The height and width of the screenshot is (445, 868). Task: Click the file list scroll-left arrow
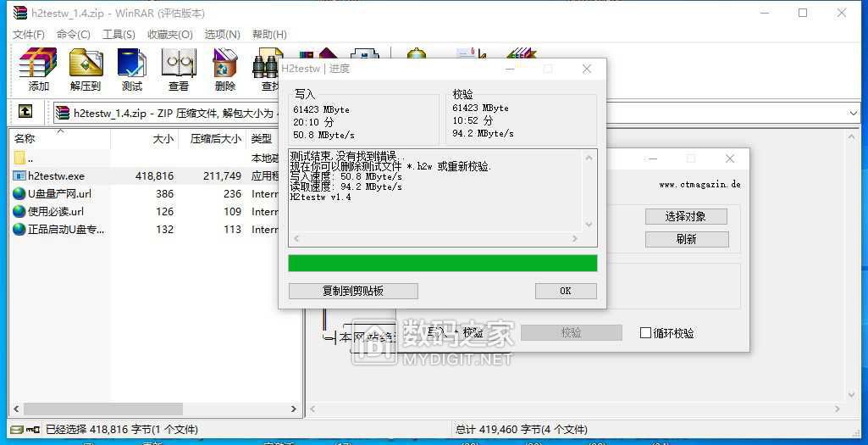tap(16, 409)
